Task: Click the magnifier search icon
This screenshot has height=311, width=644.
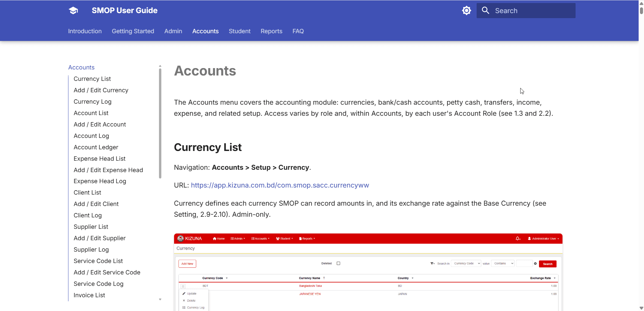Action: click(485, 10)
